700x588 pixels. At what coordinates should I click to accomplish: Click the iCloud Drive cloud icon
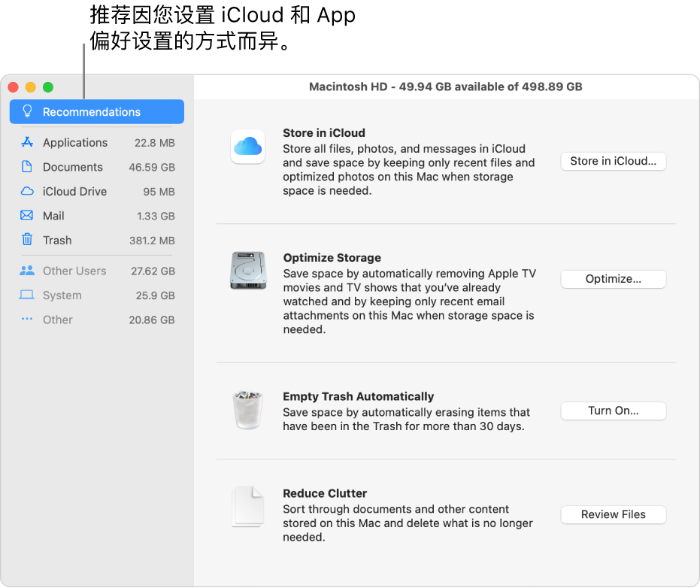[27, 191]
